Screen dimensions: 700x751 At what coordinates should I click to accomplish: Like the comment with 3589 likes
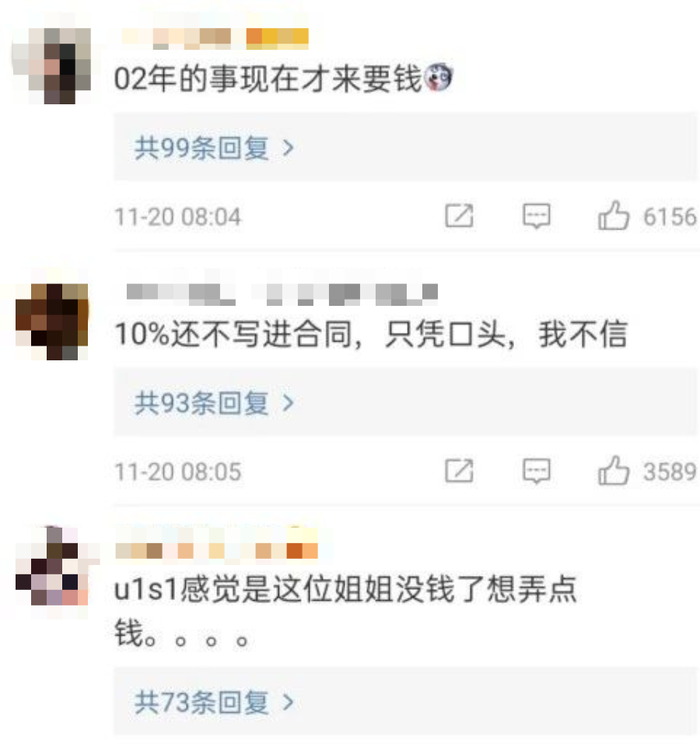614,470
